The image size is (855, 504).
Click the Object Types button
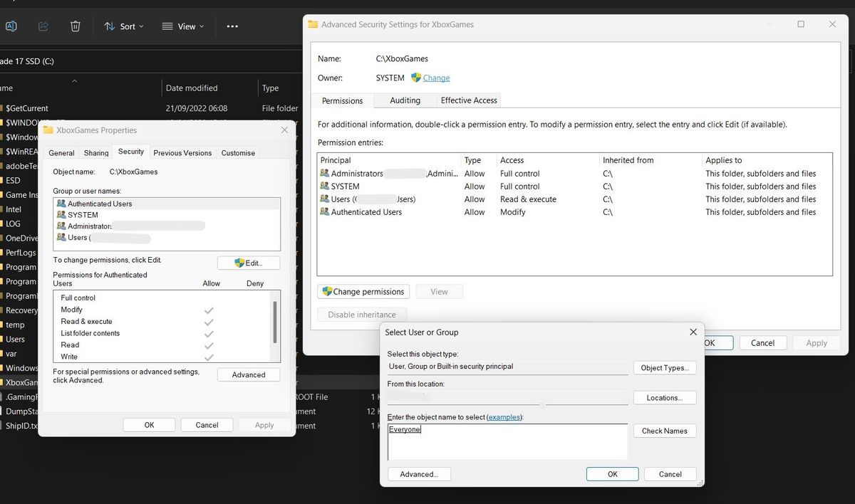pos(664,368)
